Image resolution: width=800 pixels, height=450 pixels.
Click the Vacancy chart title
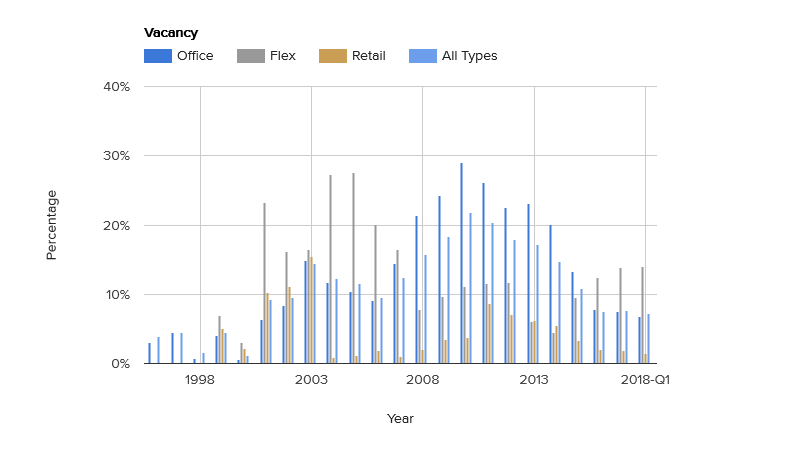(x=171, y=33)
